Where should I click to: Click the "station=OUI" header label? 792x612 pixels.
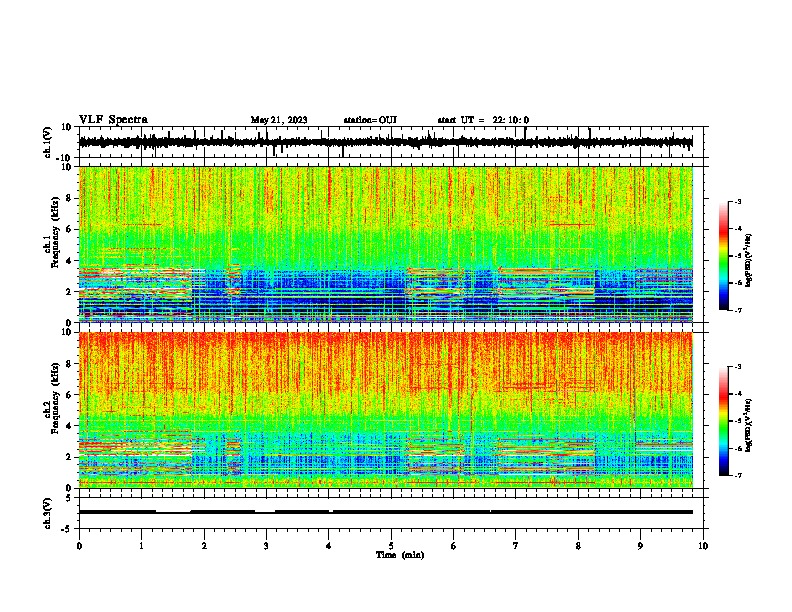tap(370, 120)
